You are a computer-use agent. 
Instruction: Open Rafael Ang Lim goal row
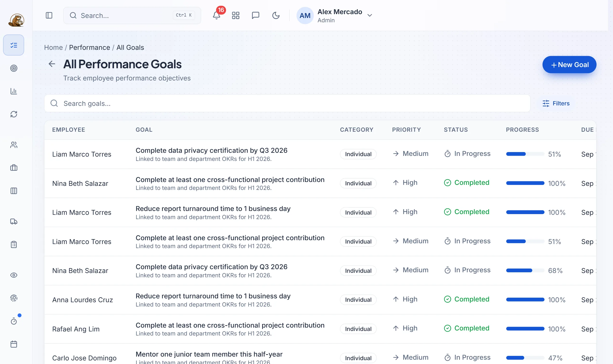320,329
